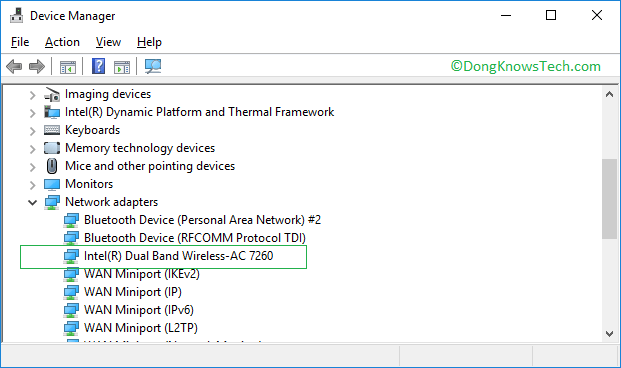Collapse the Network adapters category
Image resolution: width=621 pixels, height=368 pixels.
32,203
